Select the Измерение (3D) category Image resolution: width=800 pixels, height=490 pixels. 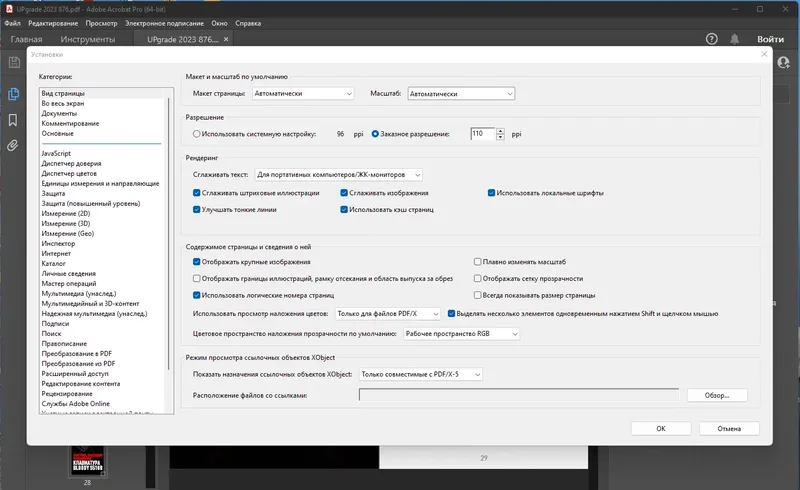tap(66, 224)
